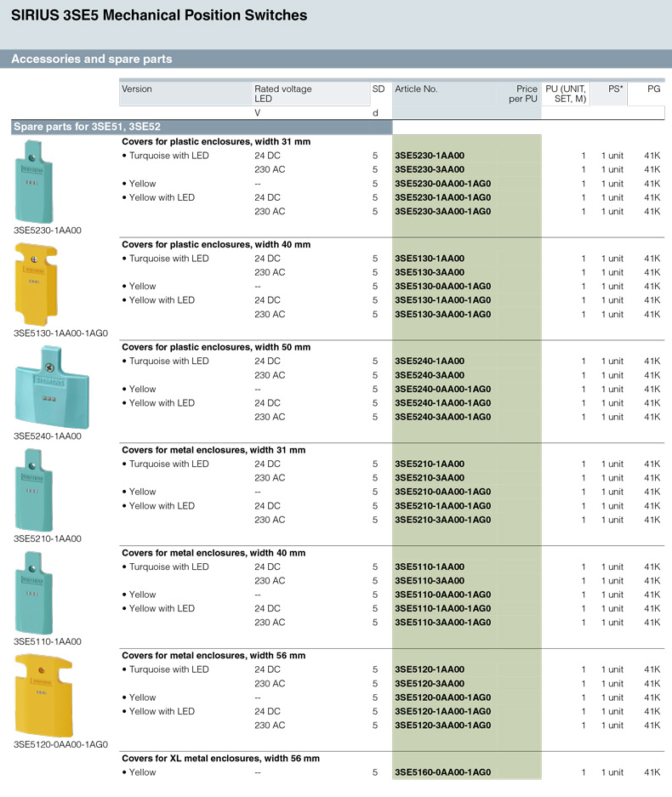Click the SIRIUS 3SE5 Mechanical Position Switches title

160,15
